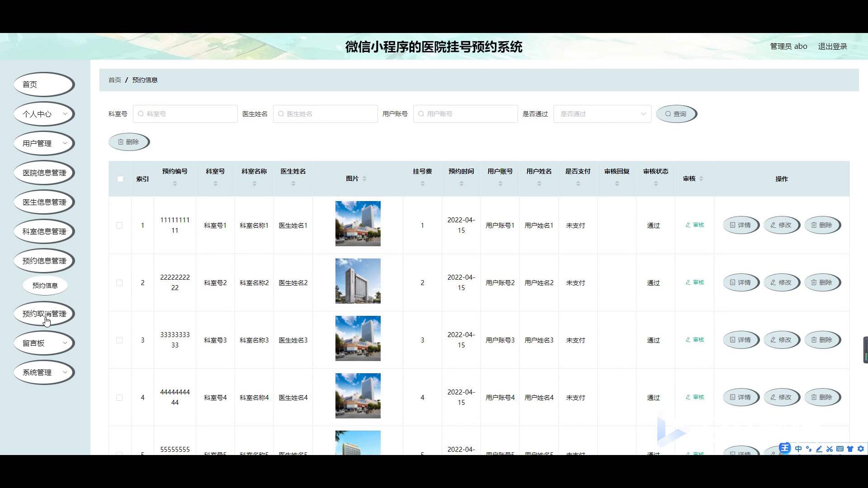Open 详情 for row 4
This screenshot has width=868, height=488.
[x=741, y=397]
